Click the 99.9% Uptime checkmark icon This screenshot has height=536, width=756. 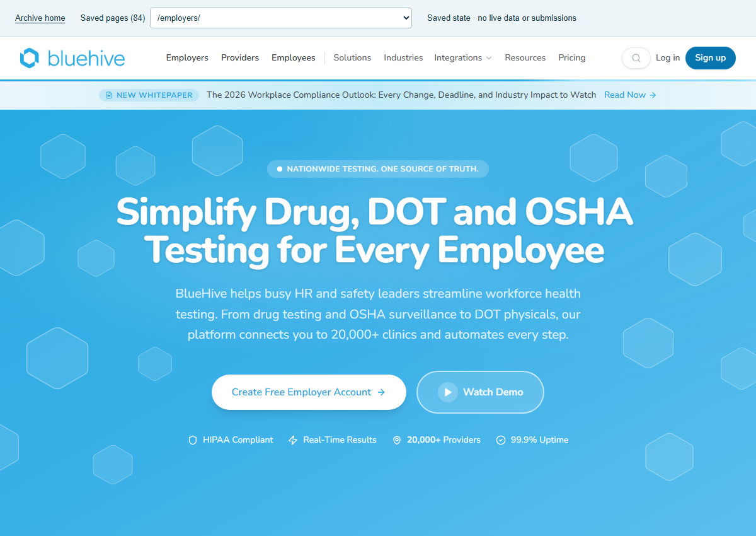(501, 440)
